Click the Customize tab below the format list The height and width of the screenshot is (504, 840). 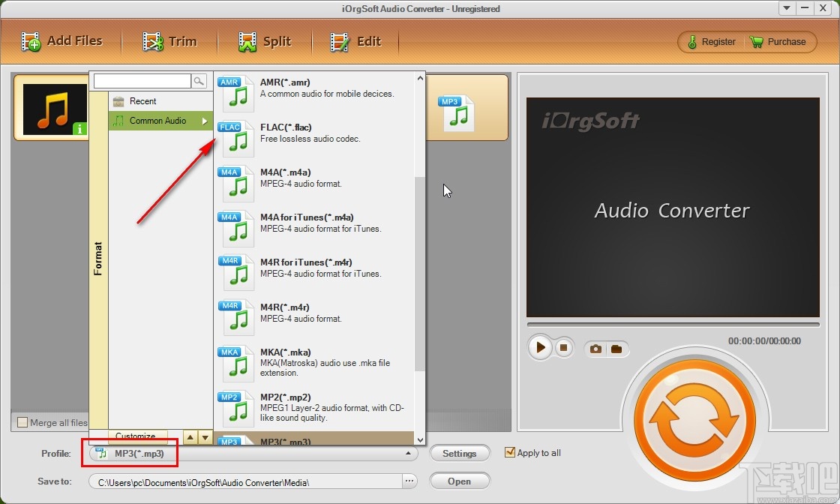(x=136, y=436)
